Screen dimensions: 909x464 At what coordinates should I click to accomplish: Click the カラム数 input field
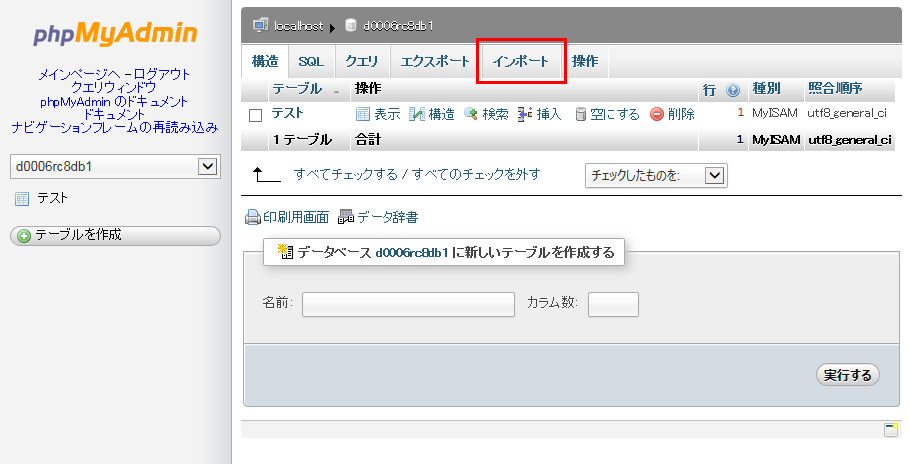(x=613, y=304)
